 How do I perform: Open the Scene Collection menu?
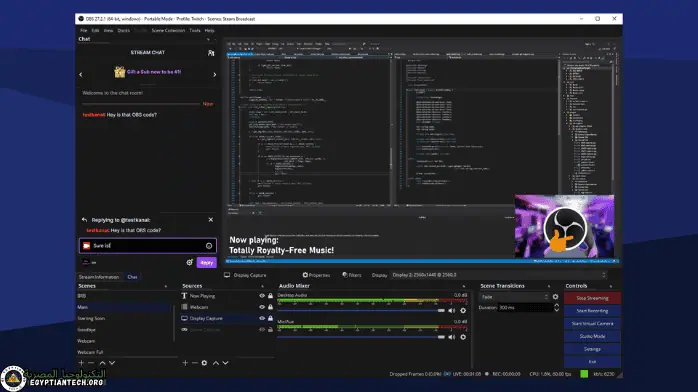tap(168, 31)
